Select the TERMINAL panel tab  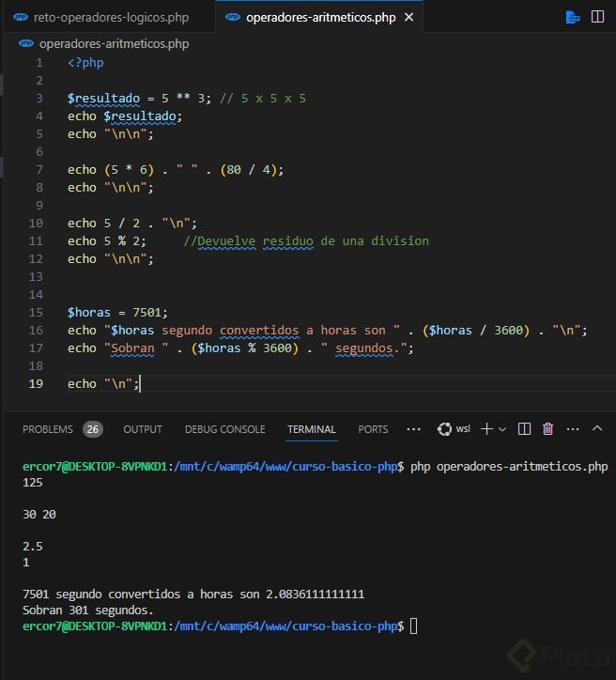[x=311, y=429]
